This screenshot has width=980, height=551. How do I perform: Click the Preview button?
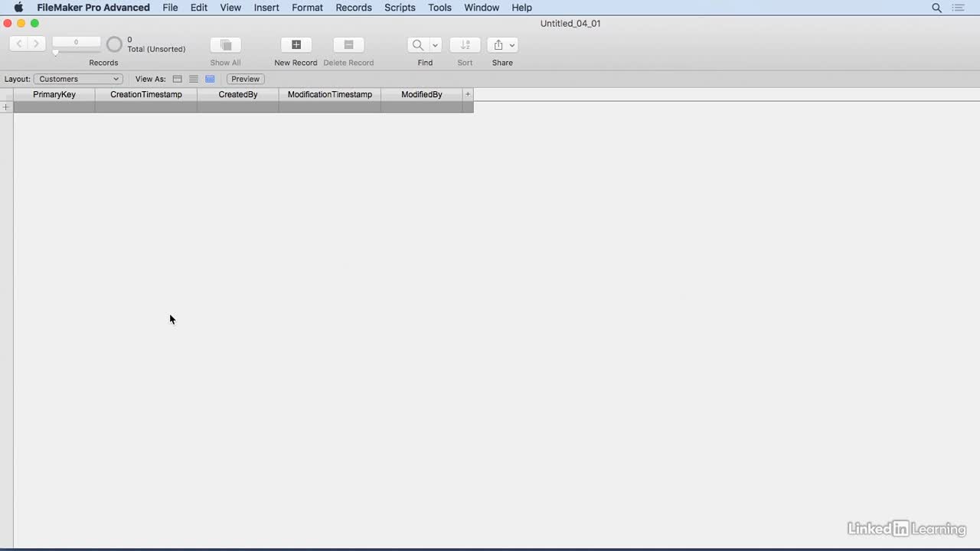[x=245, y=79]
